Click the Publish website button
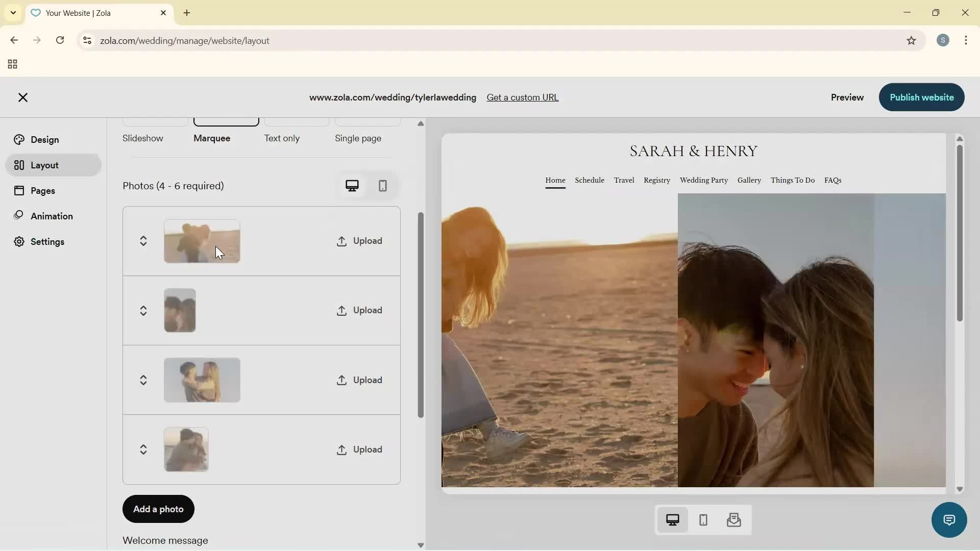 coord(921,97)
